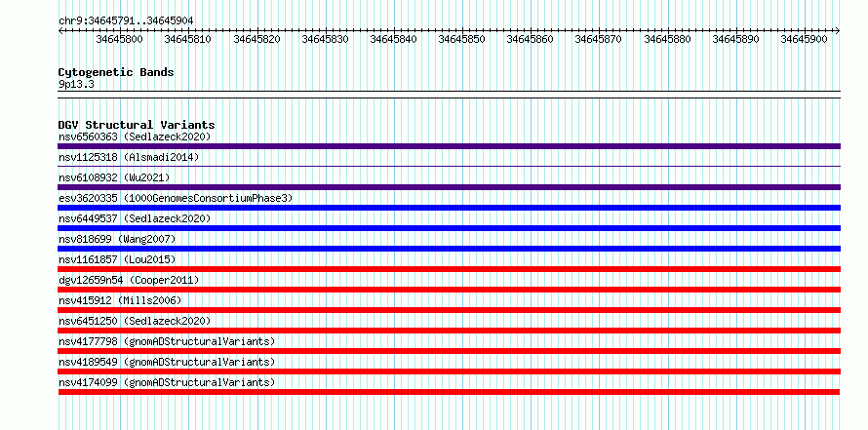Viewport: 868px width, 430px height.
Task: Click the ruler's right end arrow
Action: pos(838,30)
